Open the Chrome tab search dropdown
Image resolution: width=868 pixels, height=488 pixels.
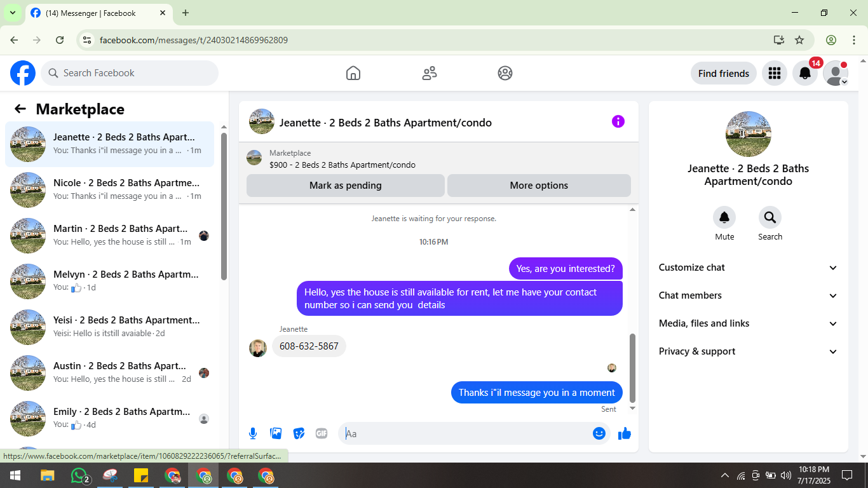tap(12, 13)
